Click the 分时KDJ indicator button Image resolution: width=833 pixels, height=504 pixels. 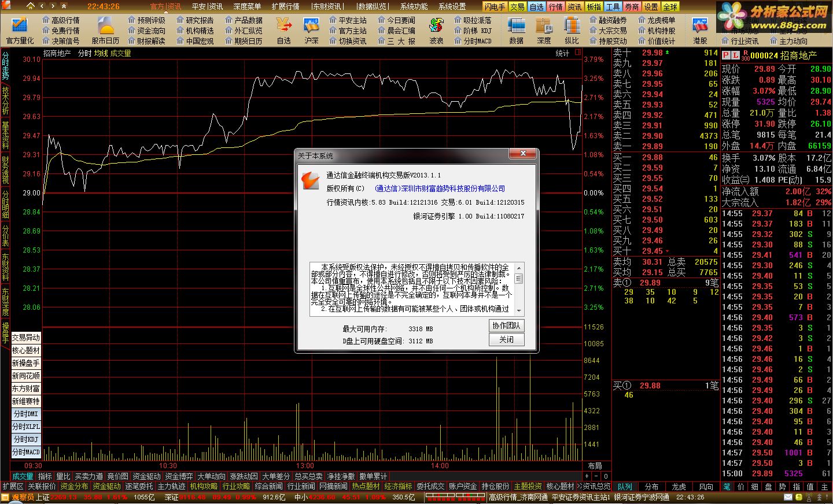pyautogui.click(x=26, y=439)
